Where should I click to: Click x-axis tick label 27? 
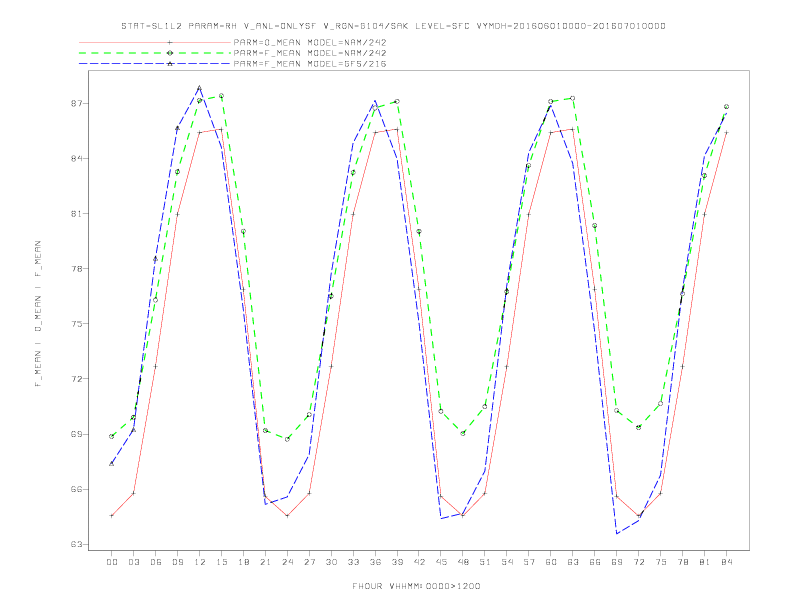pos(309,562)
